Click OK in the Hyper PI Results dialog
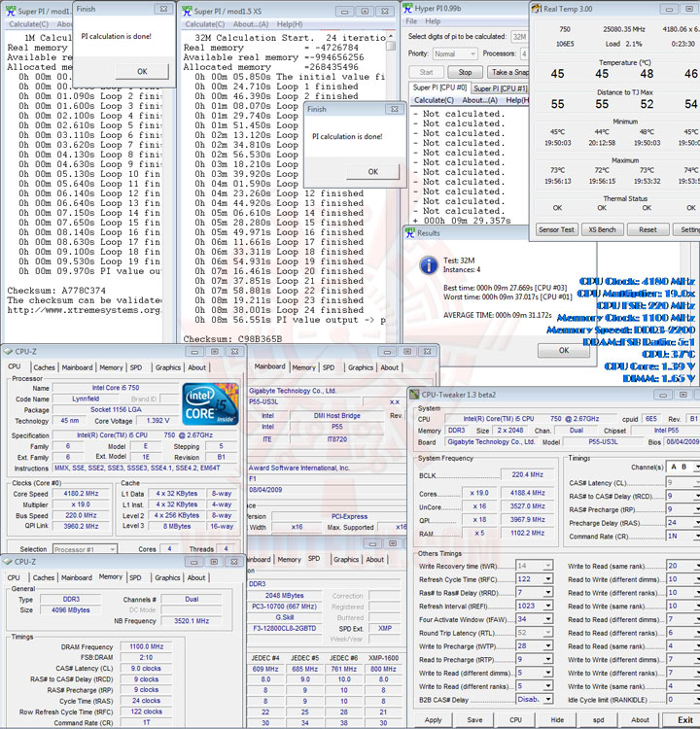700x729 pixels. pyautogui.click(x=564, y=350)
